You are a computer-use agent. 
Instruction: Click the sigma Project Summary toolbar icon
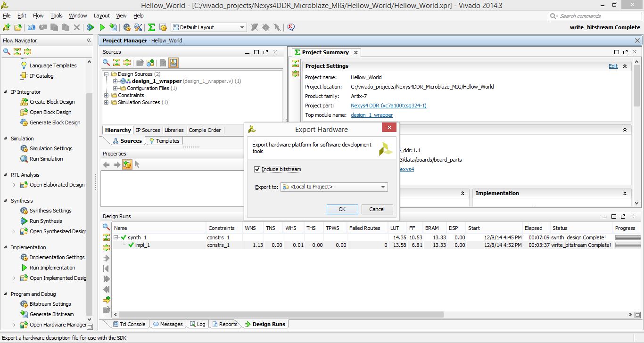pos(151,27)
